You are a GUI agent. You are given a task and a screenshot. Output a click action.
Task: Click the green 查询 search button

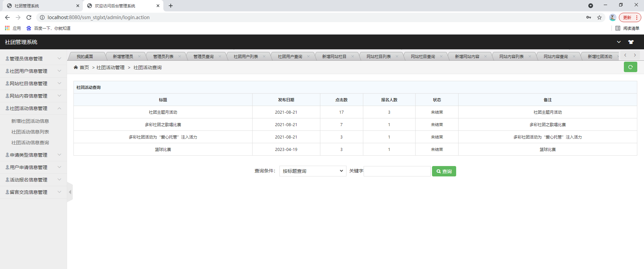(x=444, y=171)
